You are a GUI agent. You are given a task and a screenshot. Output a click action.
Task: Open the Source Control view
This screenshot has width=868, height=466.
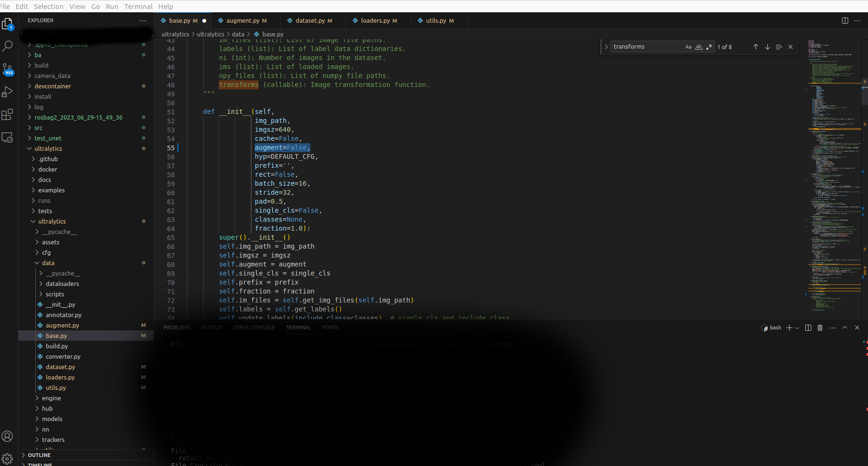click(8, 69)
